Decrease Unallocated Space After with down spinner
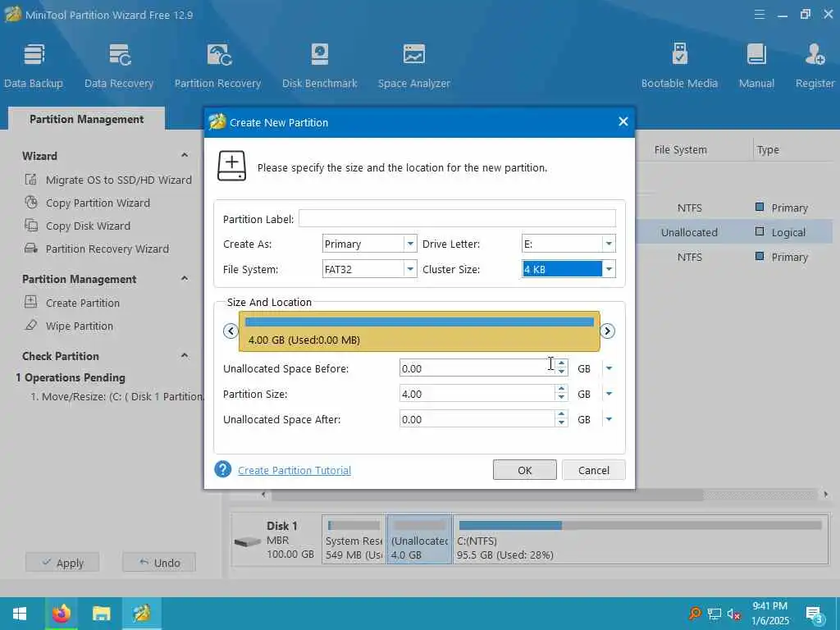840x630 pixels. coord(561,424)
